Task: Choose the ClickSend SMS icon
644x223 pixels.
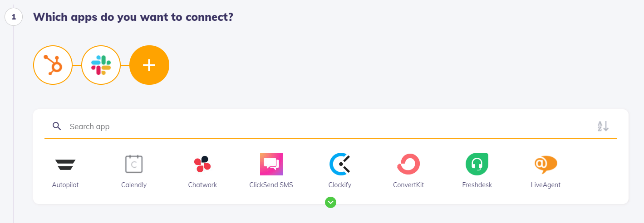Action: pyautogui.click(x=271, y=164)
